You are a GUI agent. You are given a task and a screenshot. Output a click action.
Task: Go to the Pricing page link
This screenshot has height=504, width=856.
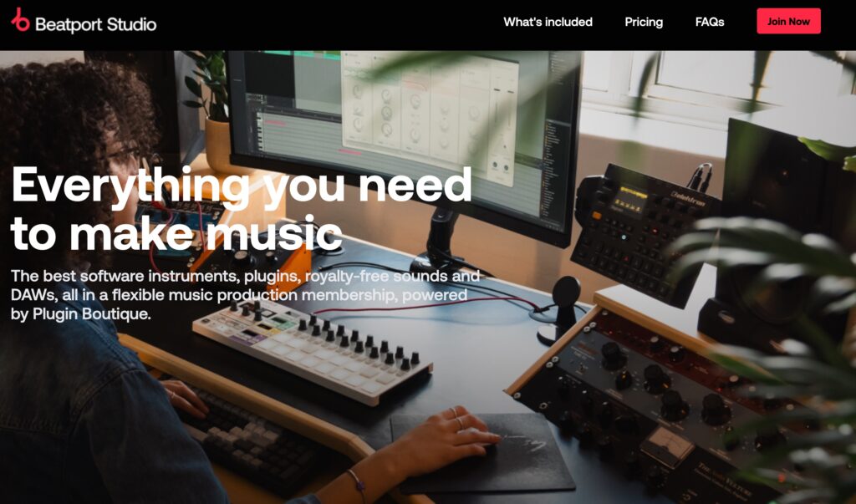(644, 23)
